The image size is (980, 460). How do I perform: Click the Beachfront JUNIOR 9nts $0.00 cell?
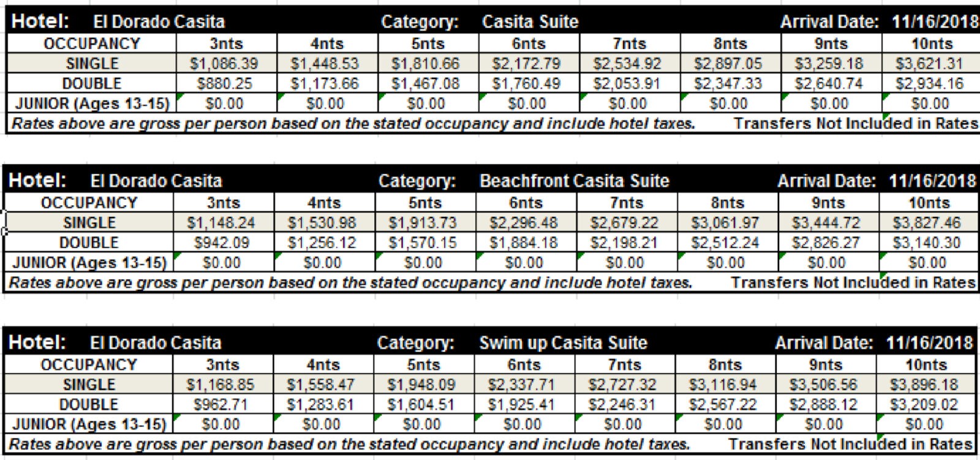pos(827,263)
